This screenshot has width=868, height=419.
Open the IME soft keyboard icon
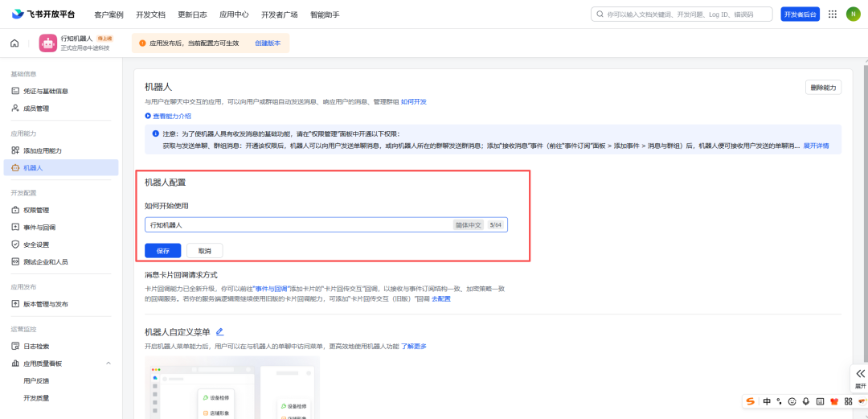[820, 401]
